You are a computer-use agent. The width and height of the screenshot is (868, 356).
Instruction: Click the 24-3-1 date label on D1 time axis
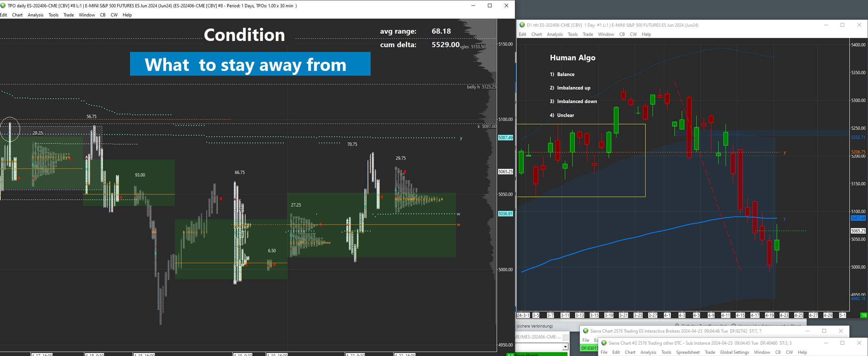(x=523, y=315)
